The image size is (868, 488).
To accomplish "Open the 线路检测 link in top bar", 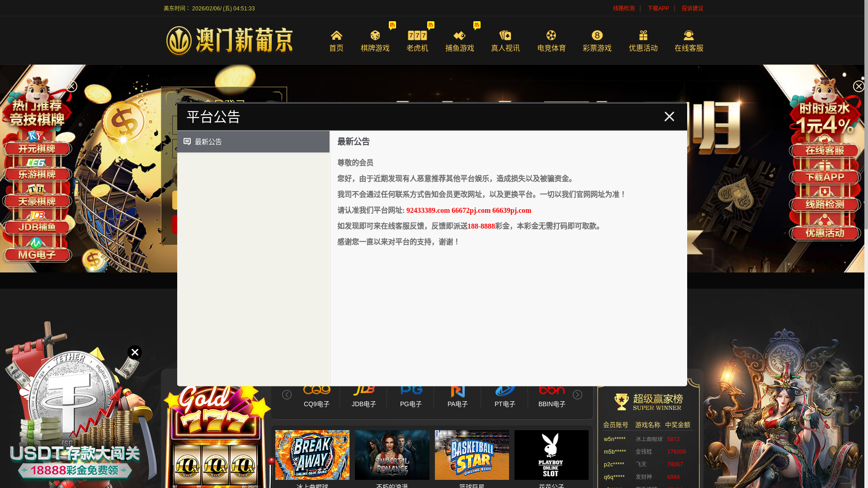I will point(624,8).
